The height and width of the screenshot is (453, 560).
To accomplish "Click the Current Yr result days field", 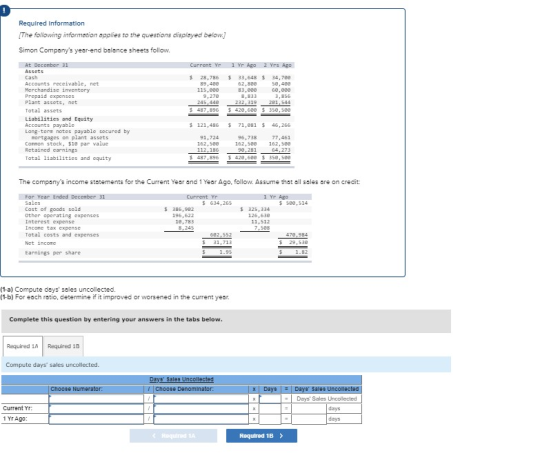I will coord(309,409).
